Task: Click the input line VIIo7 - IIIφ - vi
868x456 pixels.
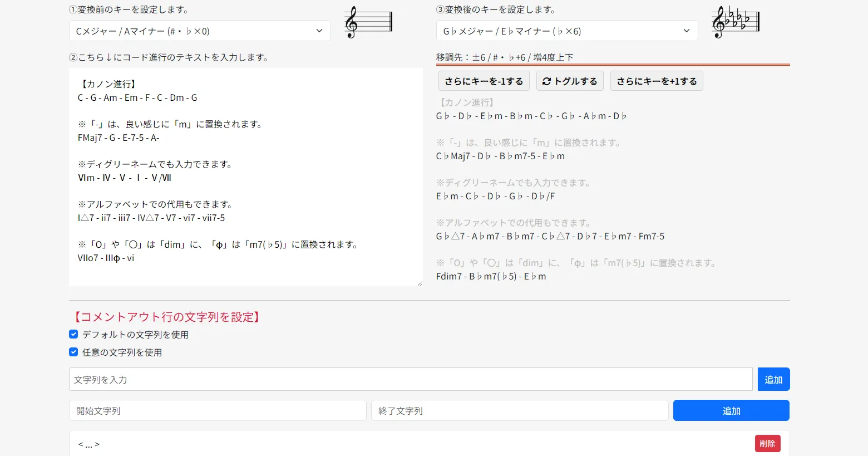Action: tap(106, 258)
